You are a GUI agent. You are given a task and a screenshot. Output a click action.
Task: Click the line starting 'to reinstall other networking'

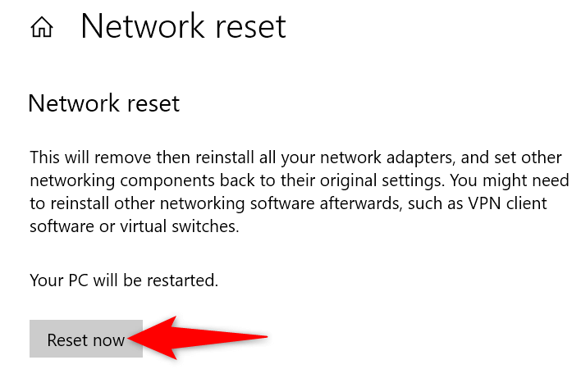288,203
